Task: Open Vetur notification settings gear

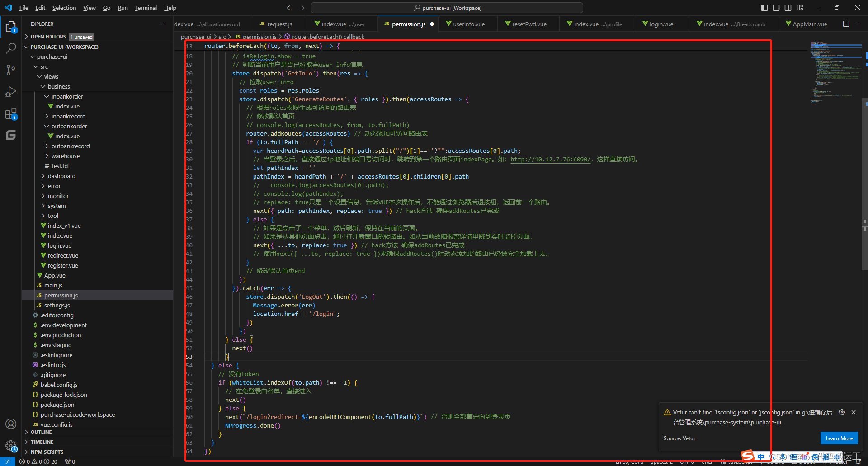Action: [x=842, y=412]
